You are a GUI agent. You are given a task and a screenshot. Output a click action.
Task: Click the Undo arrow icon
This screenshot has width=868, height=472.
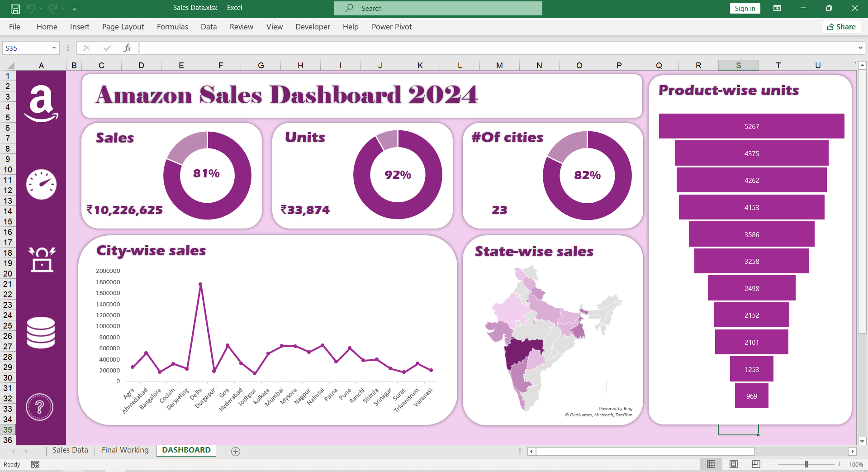(x=31, y=8)
